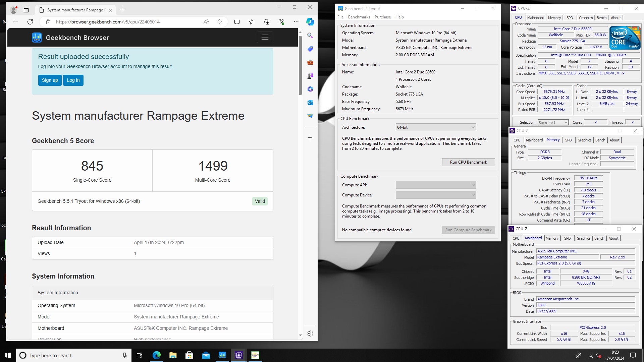Open Bench tab in bottom CPU-Z window
This screenshot has width=644, height=362.
599,238
